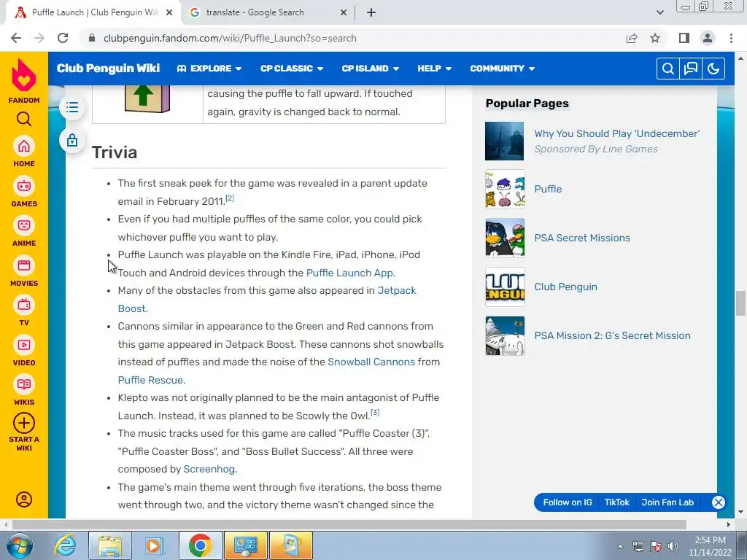
Task: Switch to translate - Google Search tab
Action: coord(268,12)
